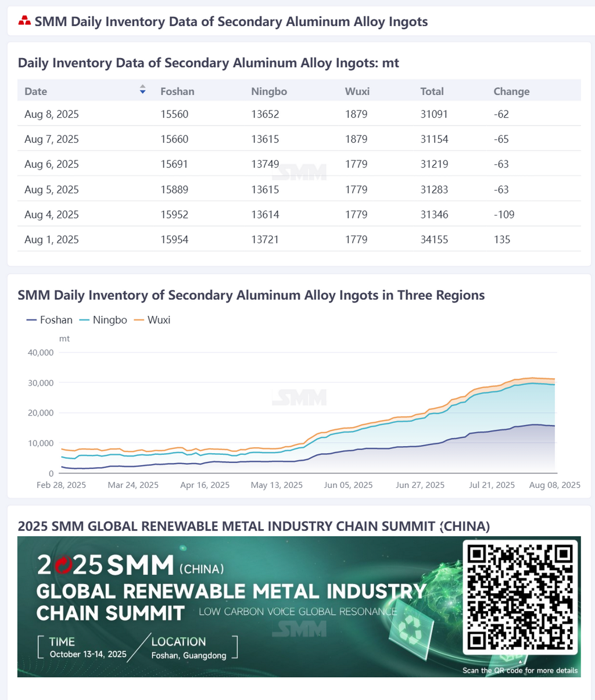Click the table title ending in mt

209,63
